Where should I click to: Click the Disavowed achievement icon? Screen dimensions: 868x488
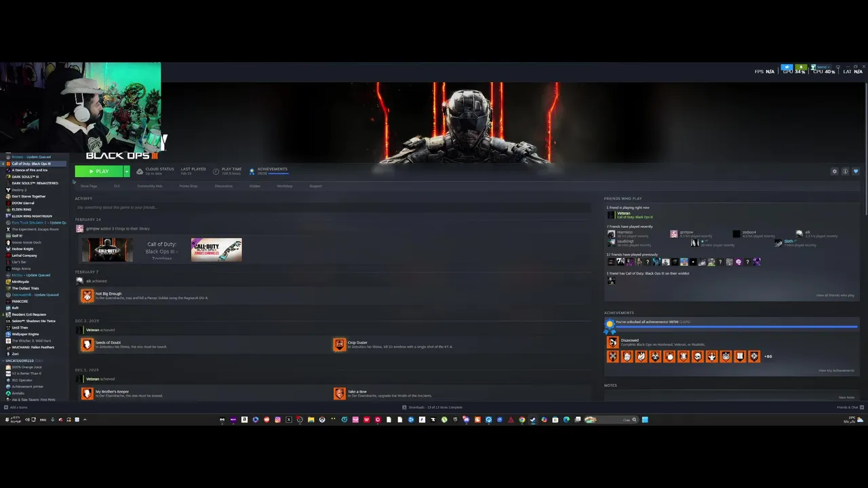coord(612,342)
